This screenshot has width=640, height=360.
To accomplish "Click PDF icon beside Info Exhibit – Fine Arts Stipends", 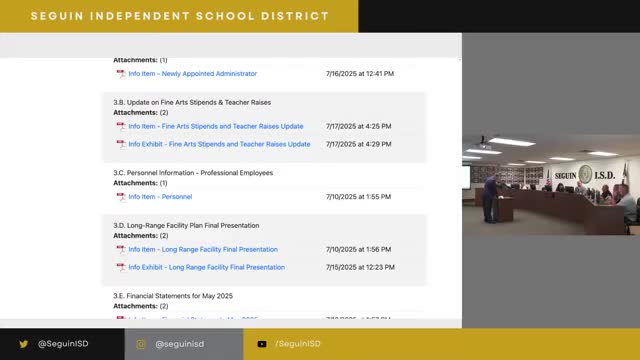I will click(121, 144).
